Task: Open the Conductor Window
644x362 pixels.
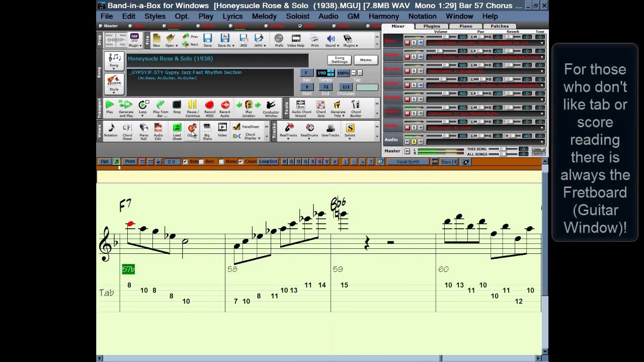Action: tap(271, 108)
